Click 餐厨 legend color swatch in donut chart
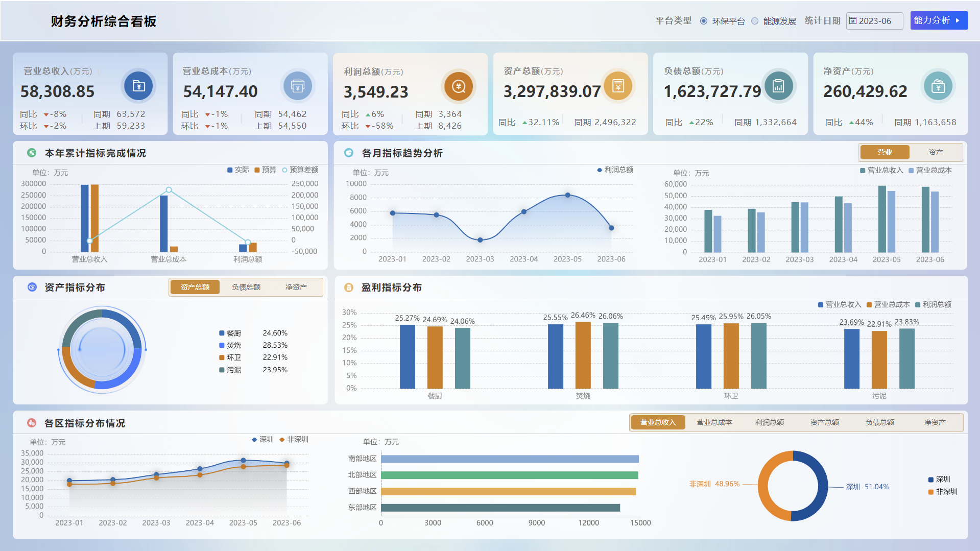Screen dimensions: 980x551 coord(222,333)
